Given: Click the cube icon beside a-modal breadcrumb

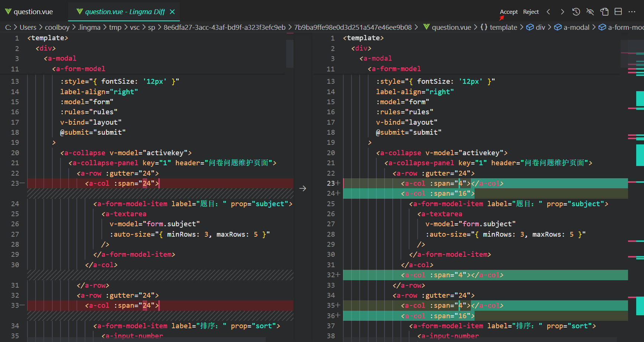Looking at the screenshot, I should pyautogui.click(x=558, y=27).
